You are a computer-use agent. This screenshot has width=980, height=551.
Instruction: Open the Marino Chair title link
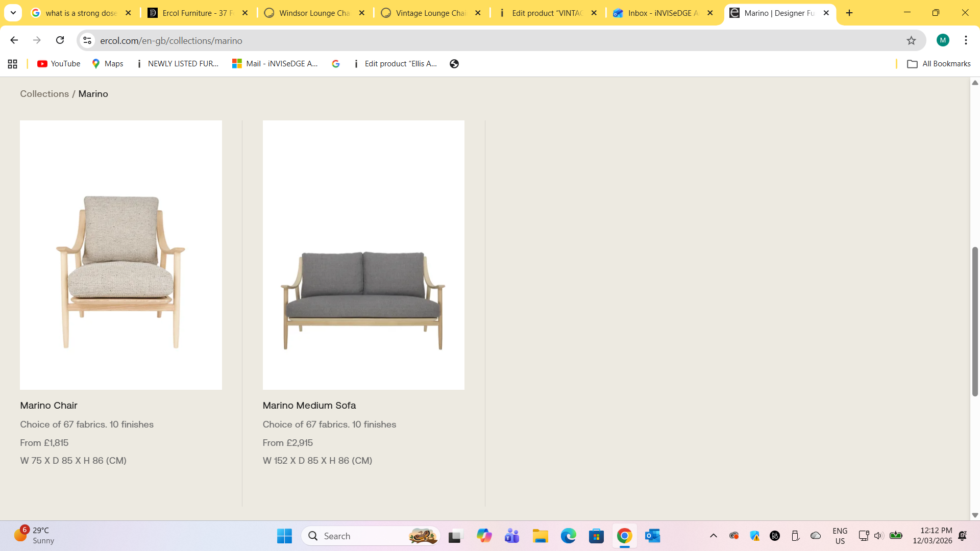(49, 406)
